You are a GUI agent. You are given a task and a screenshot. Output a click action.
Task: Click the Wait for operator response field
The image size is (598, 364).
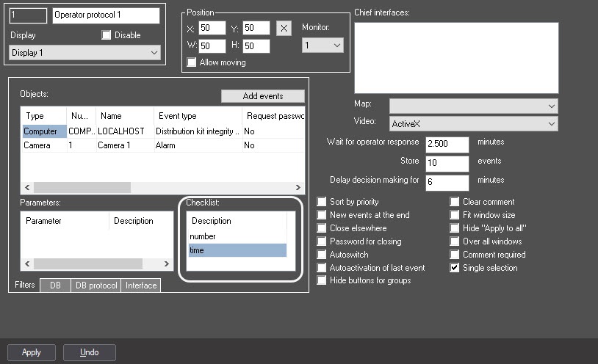pyautogui.click(x=446, y=142)
